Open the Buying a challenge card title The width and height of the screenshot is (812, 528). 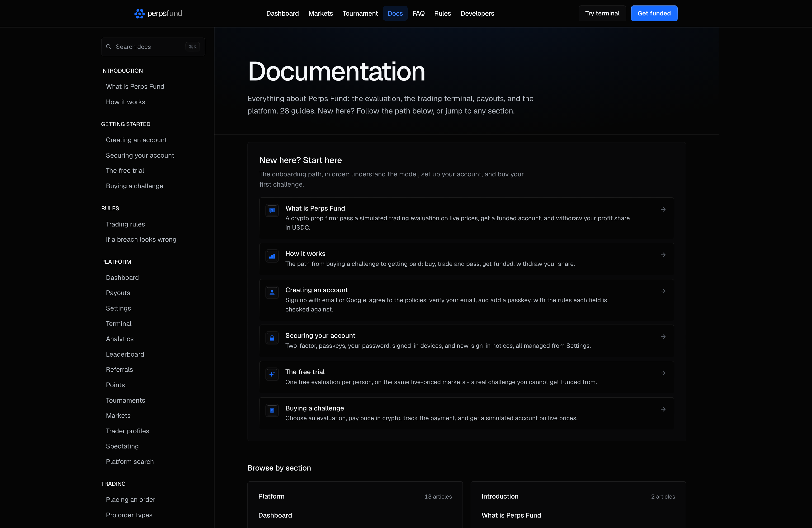[315, 408]
